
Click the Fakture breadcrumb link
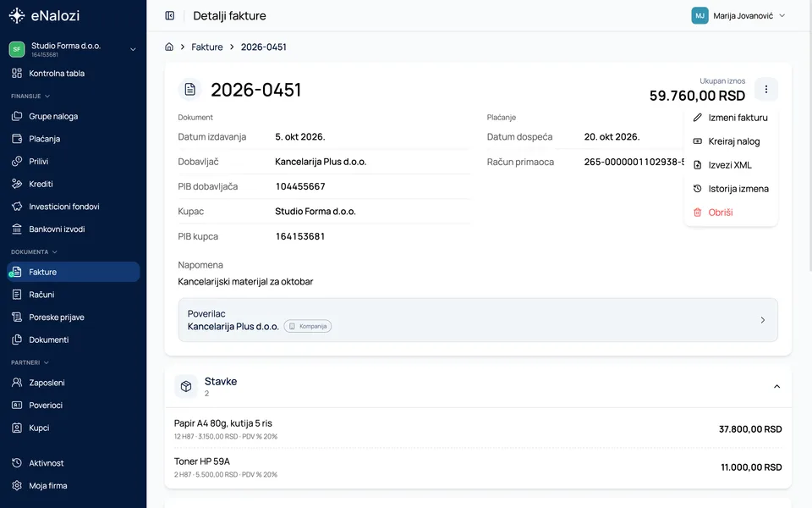[207, 47]
